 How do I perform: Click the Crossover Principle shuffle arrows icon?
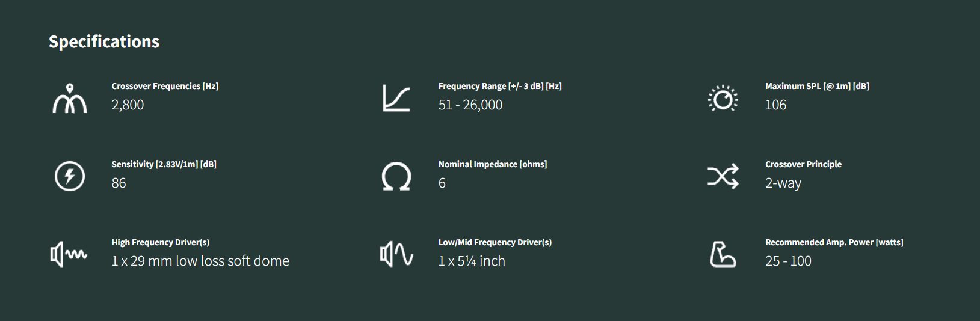tap(723, 177)
